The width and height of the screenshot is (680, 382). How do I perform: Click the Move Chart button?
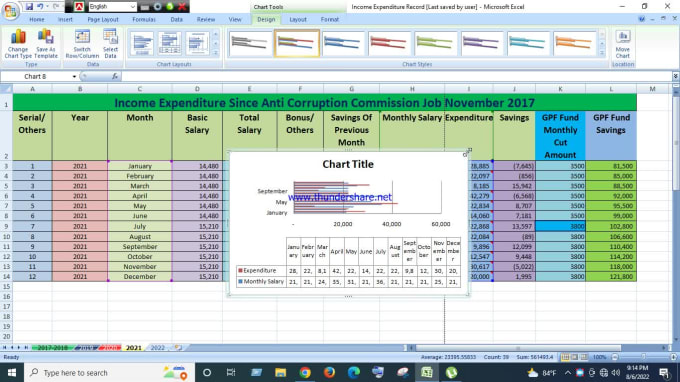(x=622, y=43)
